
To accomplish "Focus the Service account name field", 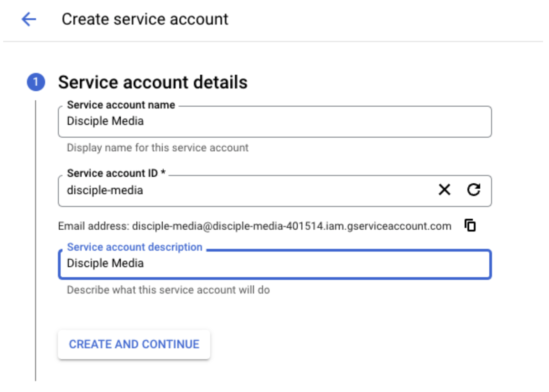I will [x=274, y=121].
